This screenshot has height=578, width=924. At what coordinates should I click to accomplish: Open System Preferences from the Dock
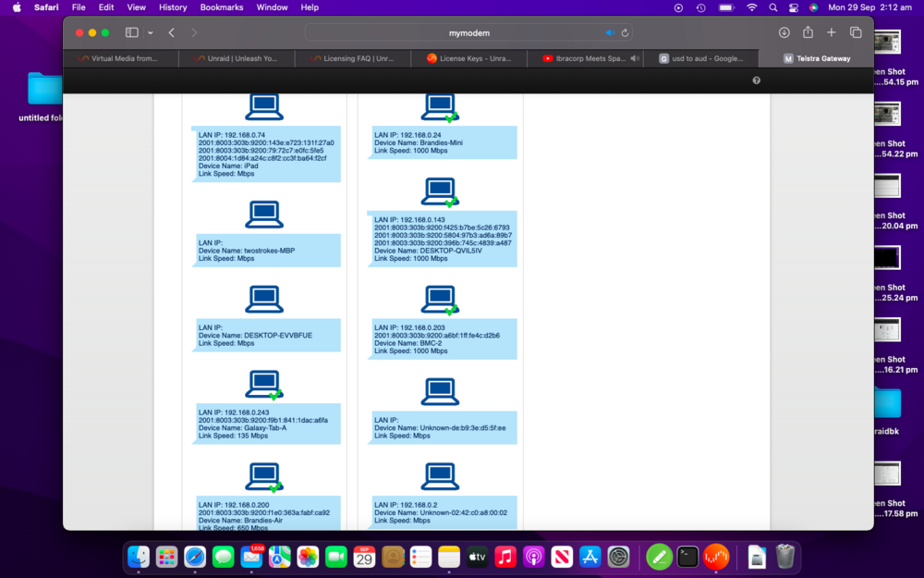(618, 556)
